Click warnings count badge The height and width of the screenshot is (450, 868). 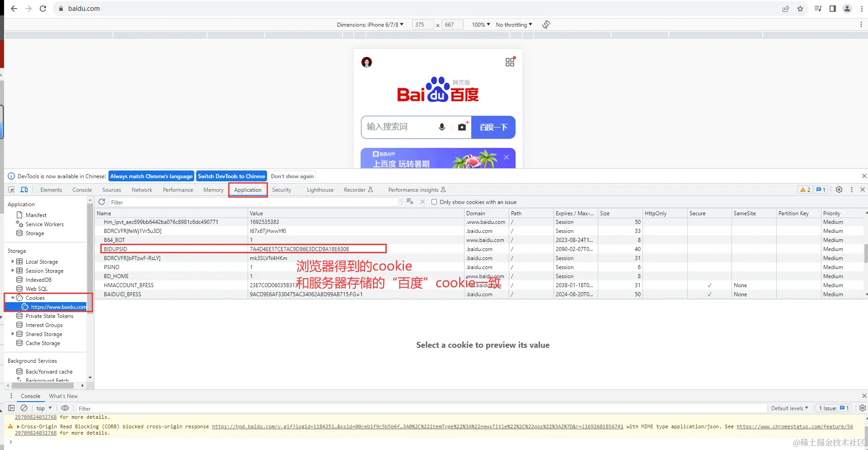pyautogui.click(x=806, y=189)
